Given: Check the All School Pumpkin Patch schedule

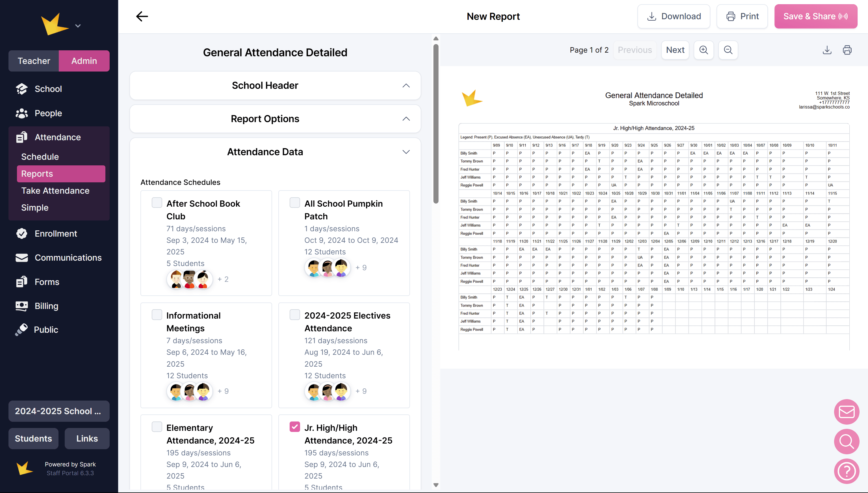Looking at the screenshot, I should (295, 203).
